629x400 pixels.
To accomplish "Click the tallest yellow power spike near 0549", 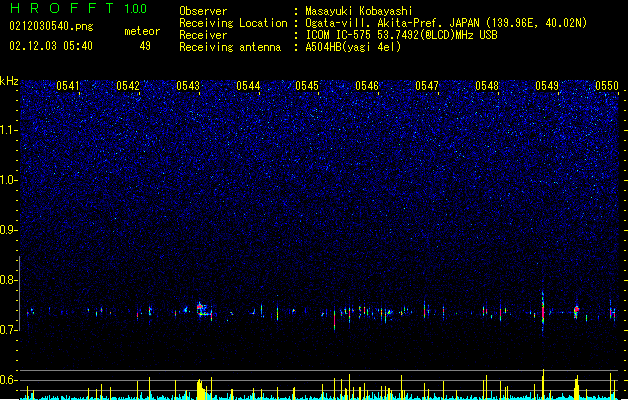I will coord(544,384).
